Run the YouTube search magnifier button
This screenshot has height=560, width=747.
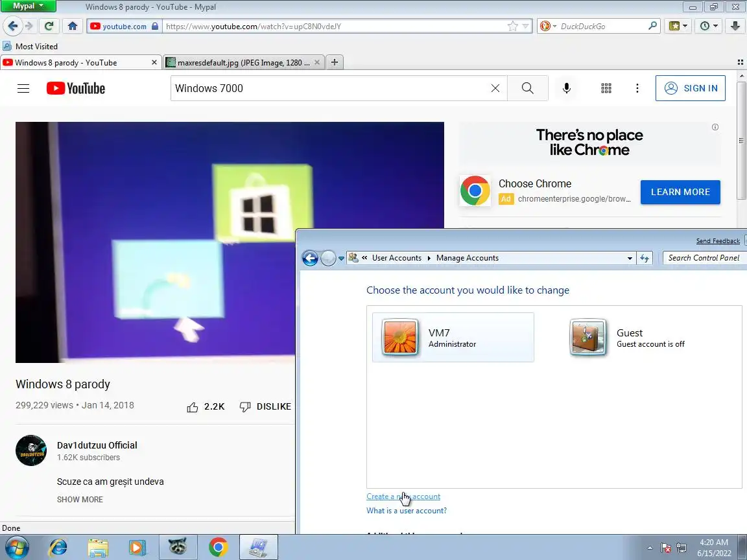click(527, 88)
